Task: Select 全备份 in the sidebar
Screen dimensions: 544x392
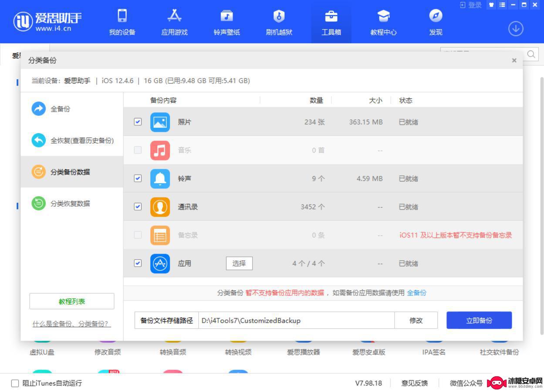Action: click(72, 109)
